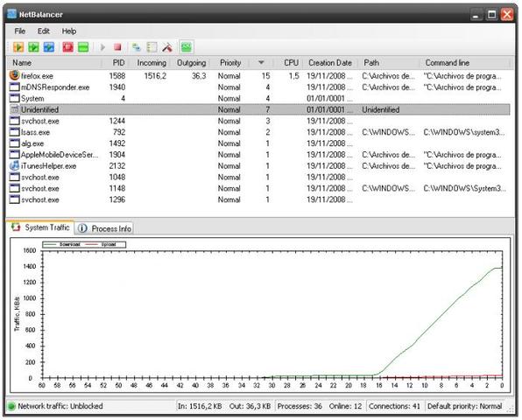
Task: Click the orange priority toolbar icon
Action: point(18,47)
